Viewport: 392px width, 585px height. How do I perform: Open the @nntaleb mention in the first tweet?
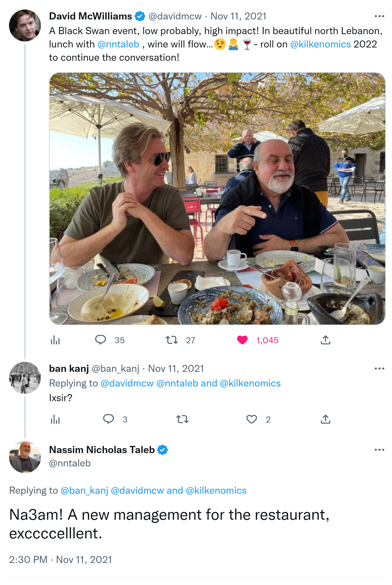coord(118,44)
